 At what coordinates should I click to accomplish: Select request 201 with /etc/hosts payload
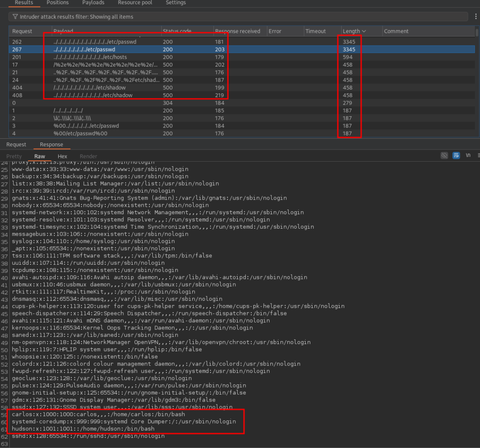point(242,57)
